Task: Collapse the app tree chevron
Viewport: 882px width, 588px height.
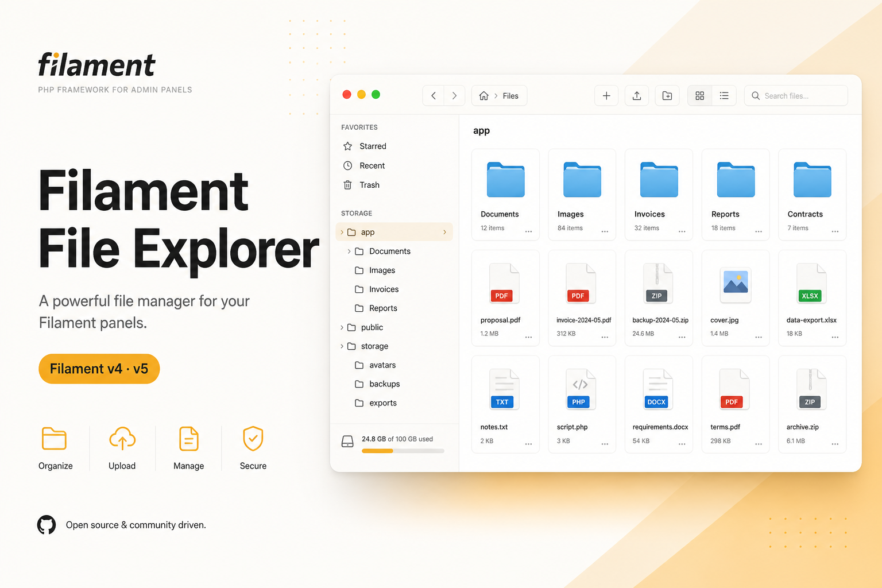Action: [342, 232]
